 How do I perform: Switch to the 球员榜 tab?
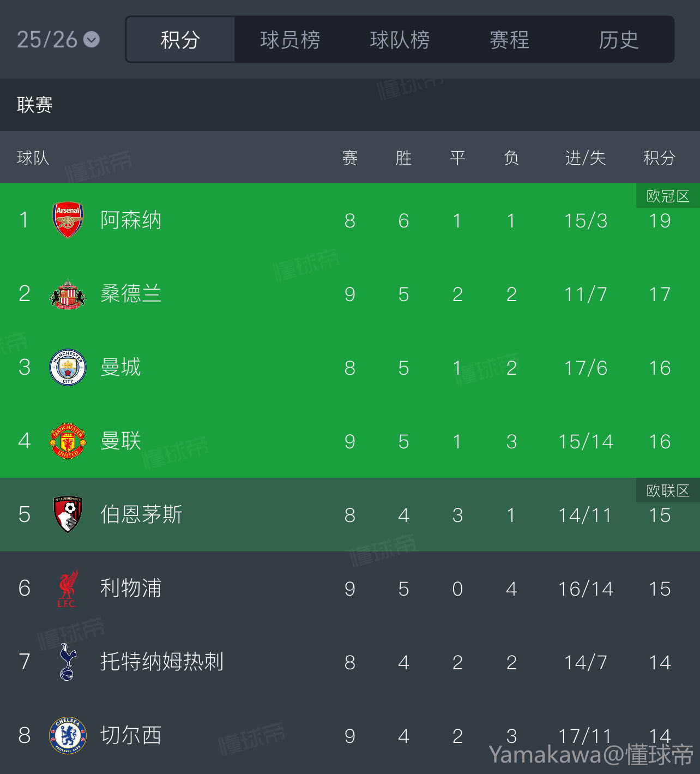pos(290,40)
